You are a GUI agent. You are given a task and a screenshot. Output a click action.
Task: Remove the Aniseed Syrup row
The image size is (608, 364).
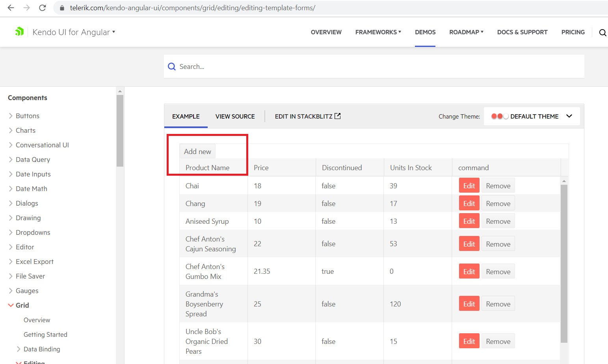pyautogui.click(x=498, y=221)
